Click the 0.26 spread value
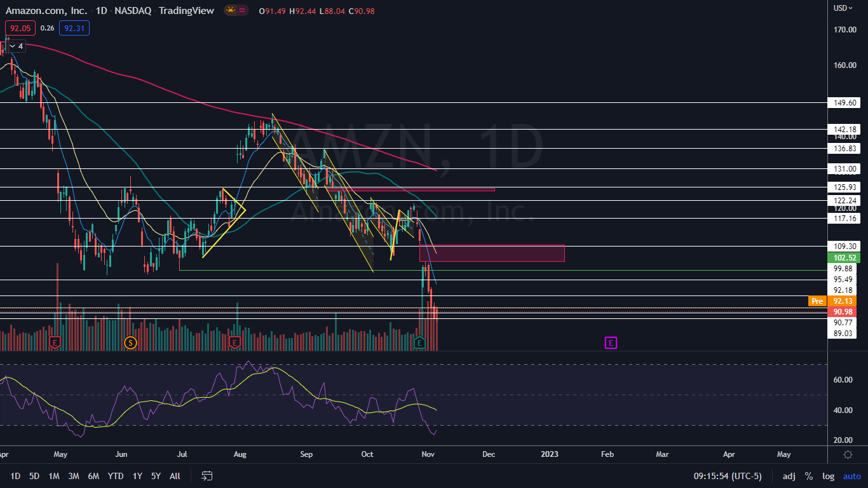Screen dimensions: 868x488 pos(47,28)
